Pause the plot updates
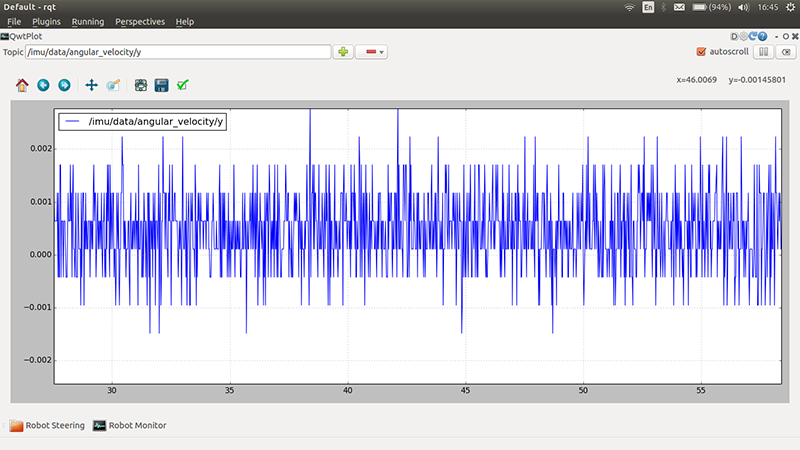 tap(762, 51)
